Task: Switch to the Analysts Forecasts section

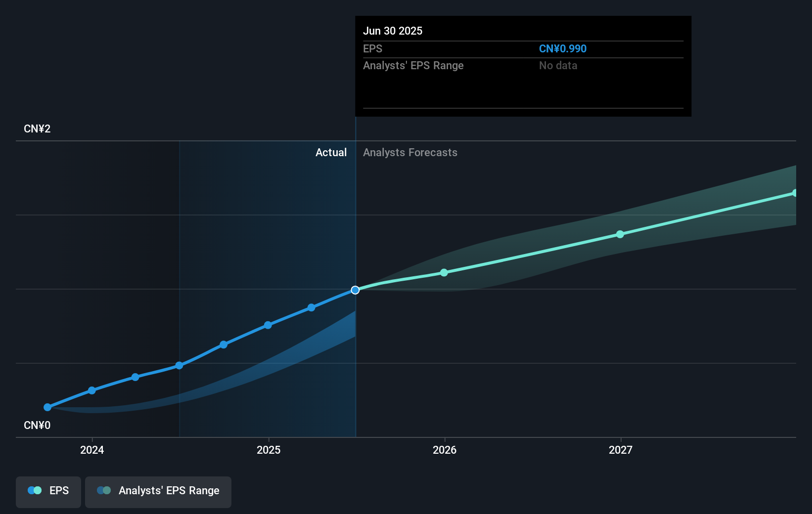Action: (410, 152)
